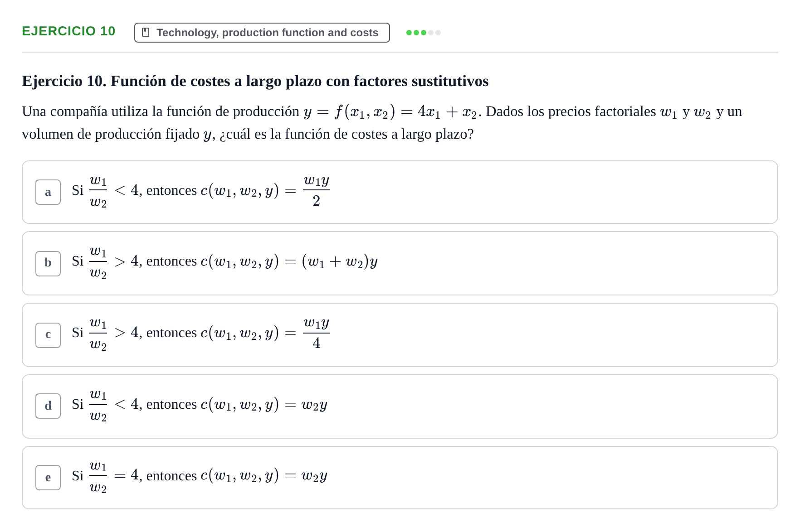Select answer letter box b
800x532 pixels.
tap(48, 263)
